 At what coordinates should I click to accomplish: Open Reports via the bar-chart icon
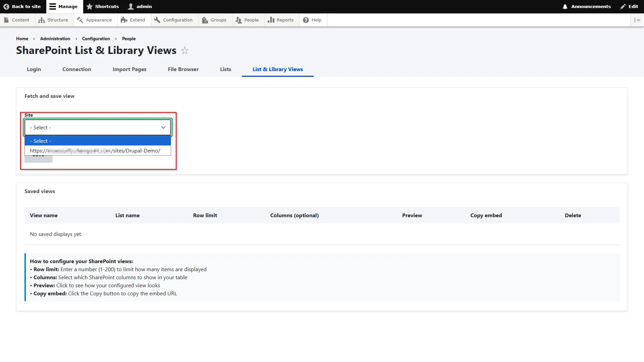[270, 20]
